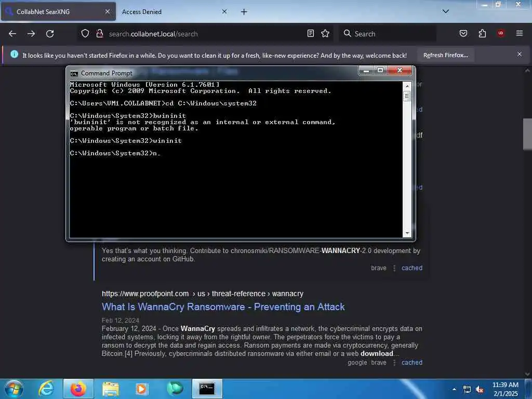The image size is (532, 399).
Task: Click Refresh Firefox button
Action: point(445,55)
